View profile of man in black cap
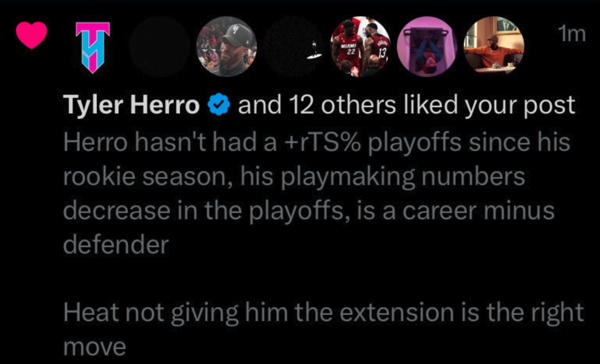600x364 pixels. [x=227, y=47]
